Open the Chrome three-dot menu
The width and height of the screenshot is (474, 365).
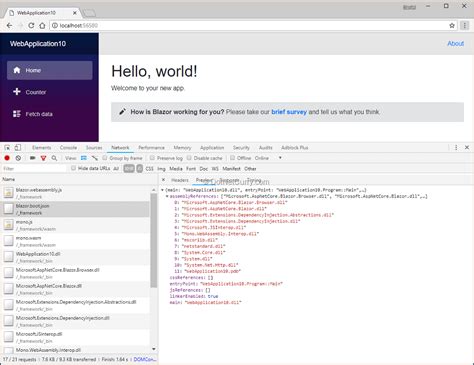(464, 25)
